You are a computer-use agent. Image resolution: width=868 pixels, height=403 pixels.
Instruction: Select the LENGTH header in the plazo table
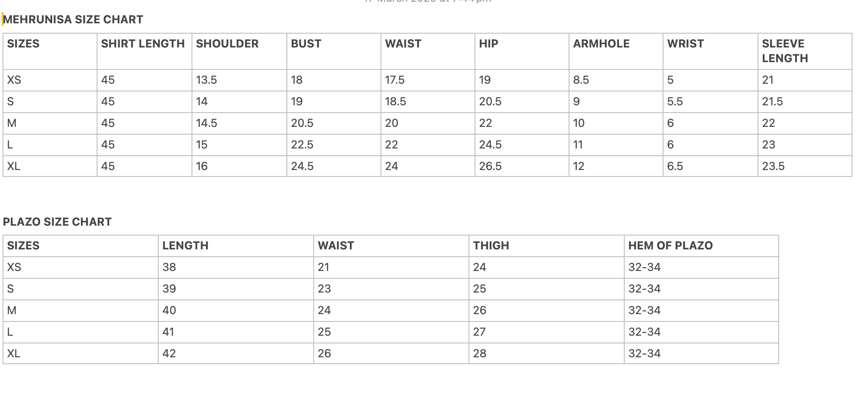[236, 246]
